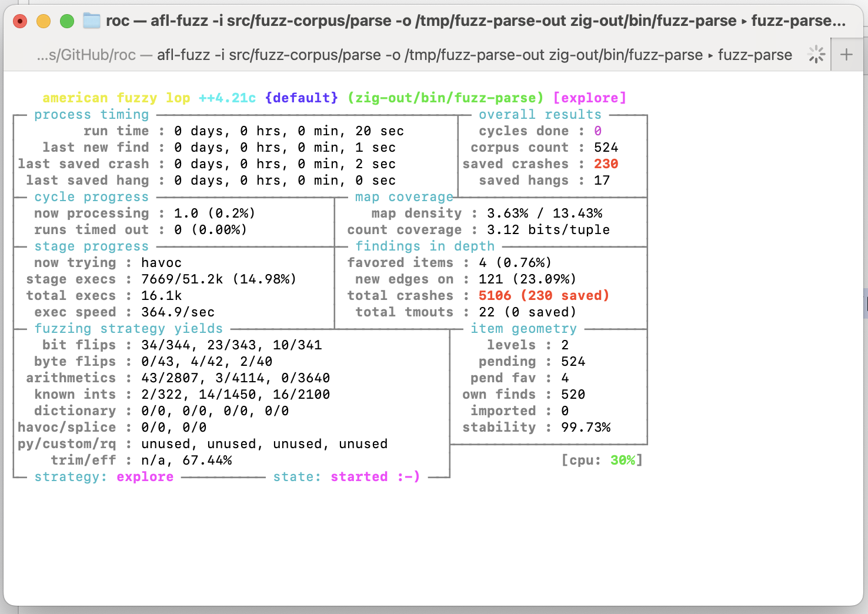Click the cycles done value '0'

coord(598,131)
